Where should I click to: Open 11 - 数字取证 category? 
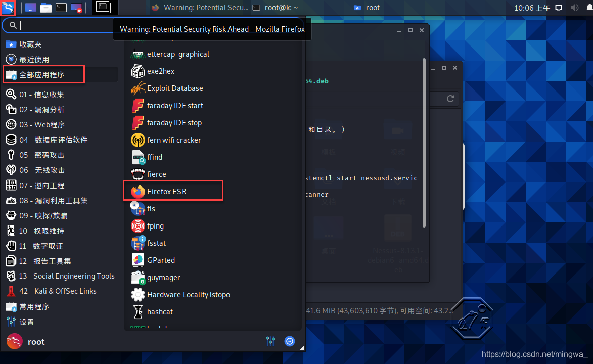pos(61,246)
